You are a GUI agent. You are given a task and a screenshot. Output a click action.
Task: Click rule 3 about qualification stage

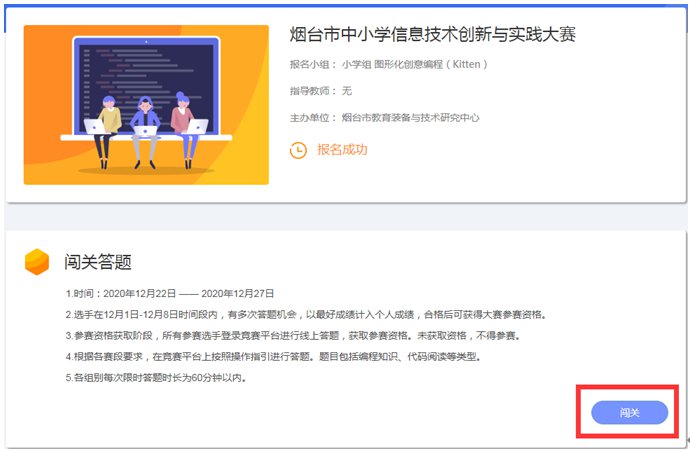click(x=293, y=336)
